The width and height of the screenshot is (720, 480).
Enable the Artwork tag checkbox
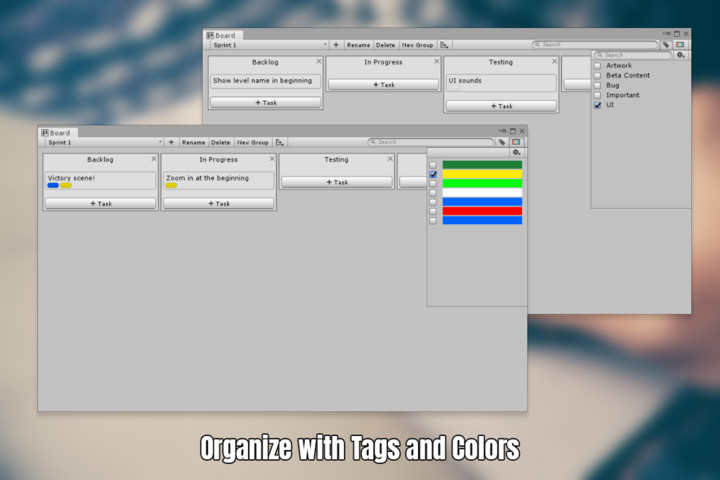click(597, 66)
